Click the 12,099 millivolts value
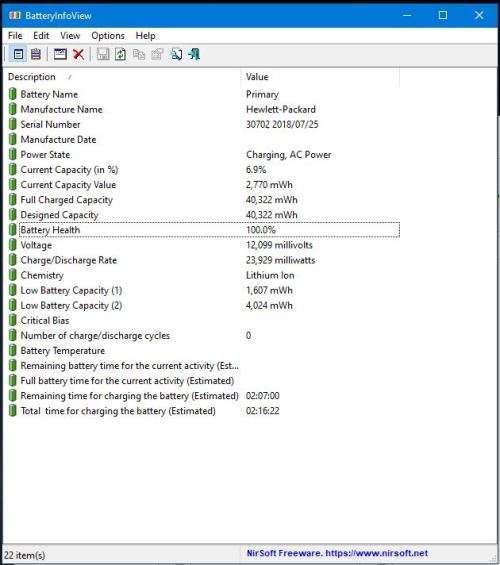 (279, 245)
